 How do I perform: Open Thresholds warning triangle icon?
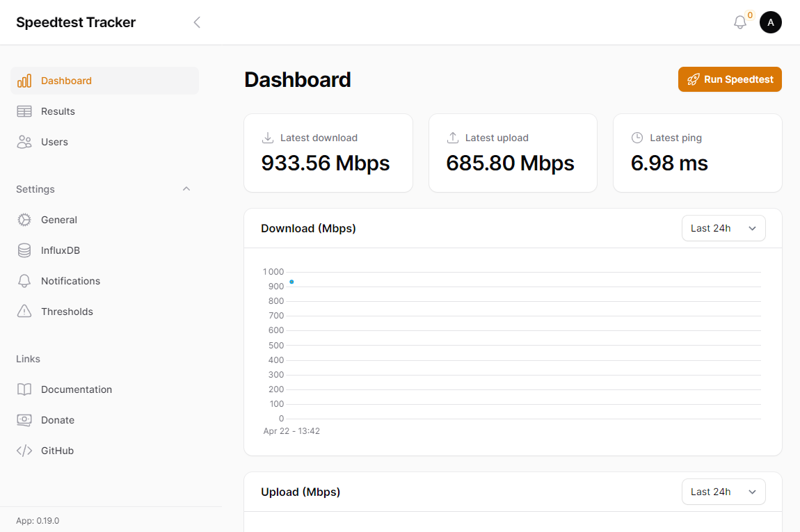tap(25, 312)
